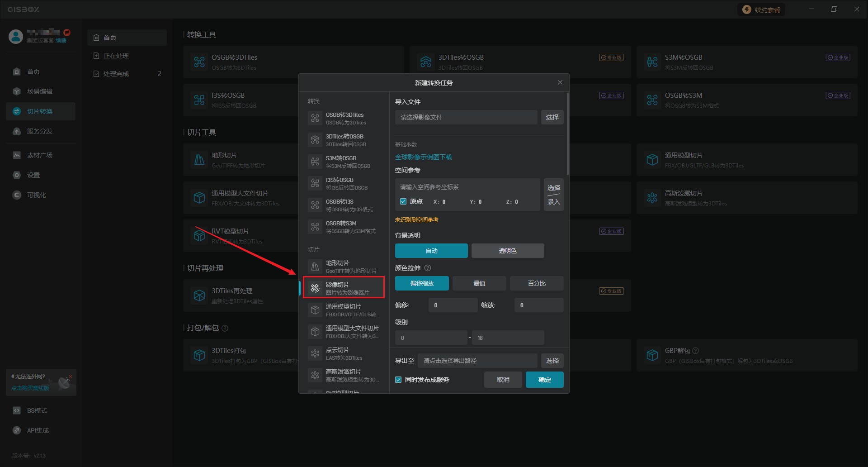
Task: Choose 百分比 color stretch mode
Action: [x=536, y=283]
